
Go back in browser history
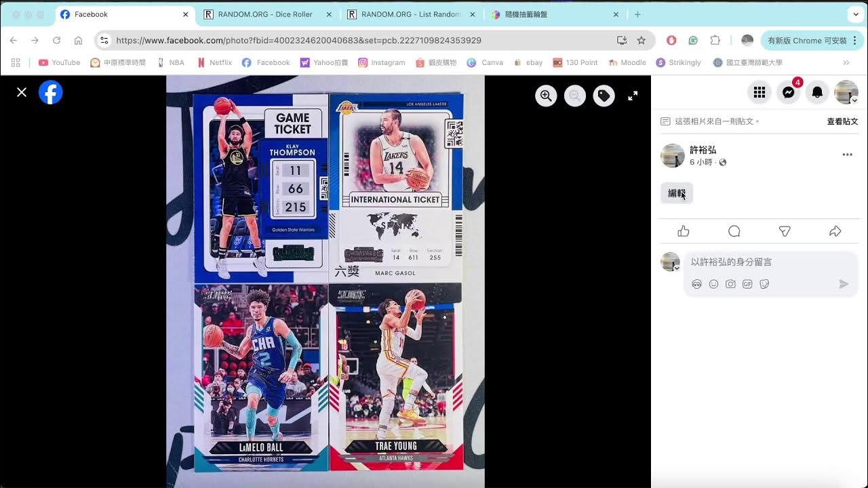click(x=13, y=41)
